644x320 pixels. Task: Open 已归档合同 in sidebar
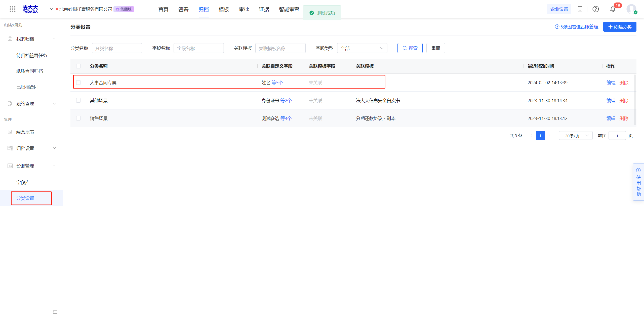pyautogui.click(x=27, y=87)
